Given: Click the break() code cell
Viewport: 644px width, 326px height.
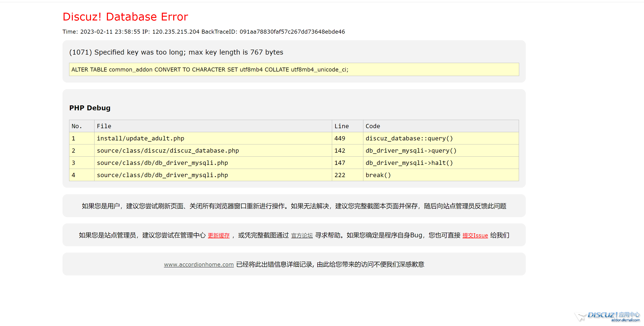Looking at the screenshot, I should 378,175.
